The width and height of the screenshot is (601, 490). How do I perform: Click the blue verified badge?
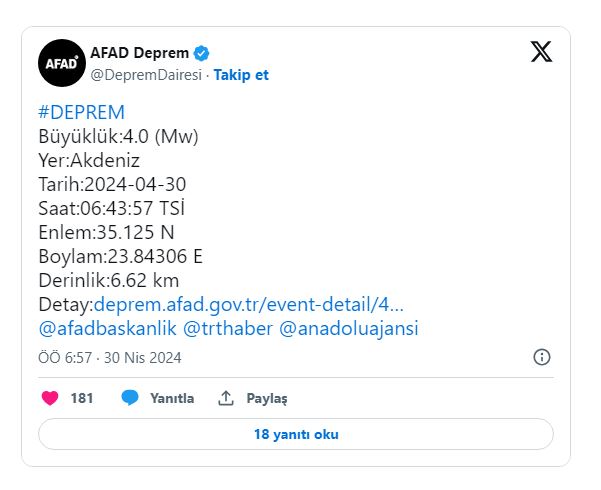coord(202,53)
